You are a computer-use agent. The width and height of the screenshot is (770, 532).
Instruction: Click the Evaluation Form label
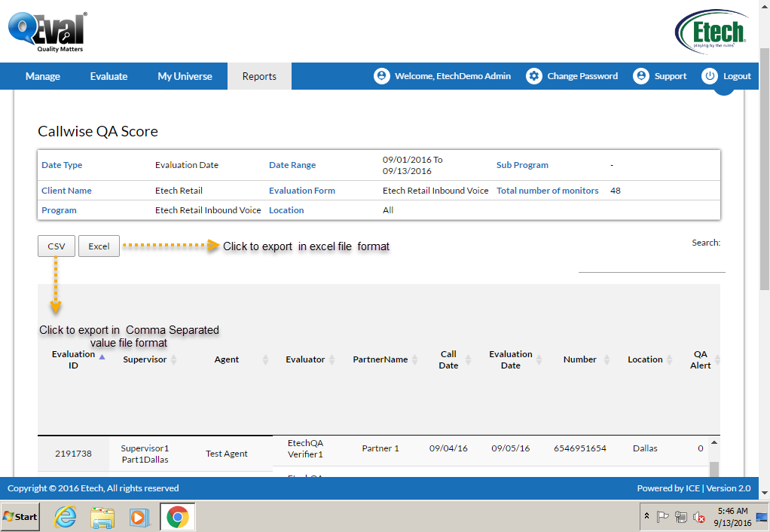(302, 191)
